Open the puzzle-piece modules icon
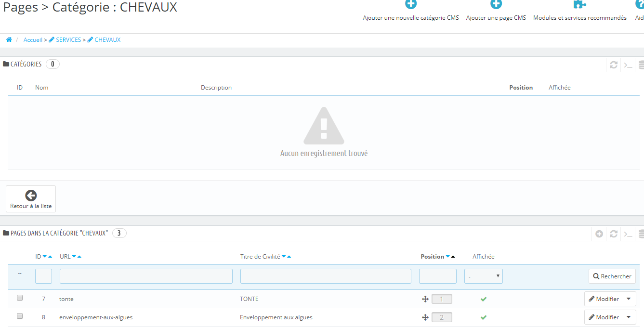Image resolution: width=644 pixels, height=327 pixels. coord(580,4)
